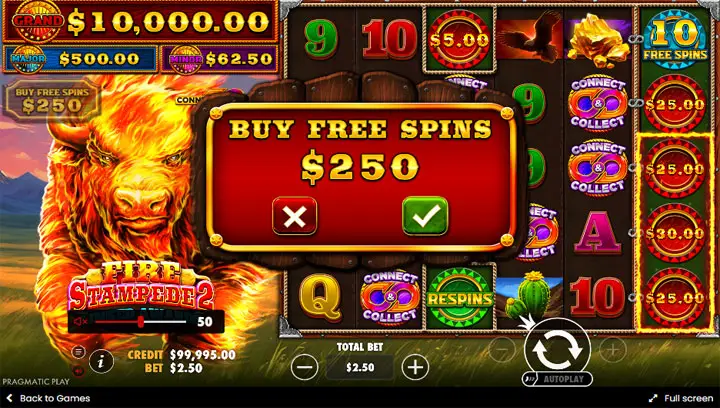
Task: Increase total bet with plus button
Action: tap(415, 367)
